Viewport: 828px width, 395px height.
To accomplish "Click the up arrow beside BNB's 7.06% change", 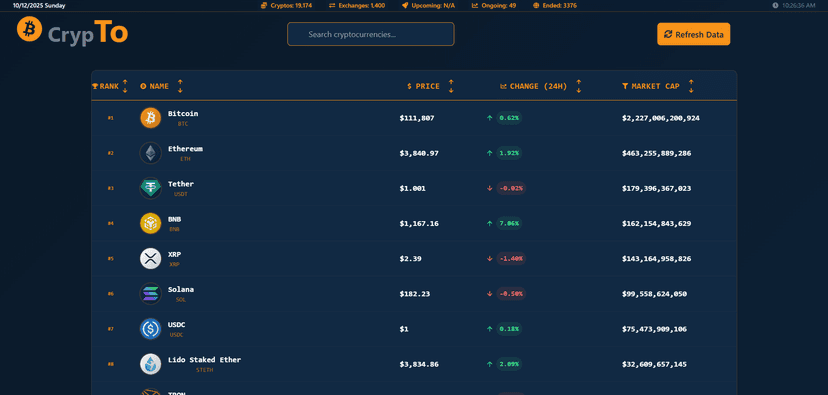I will (x=490, y=224).
